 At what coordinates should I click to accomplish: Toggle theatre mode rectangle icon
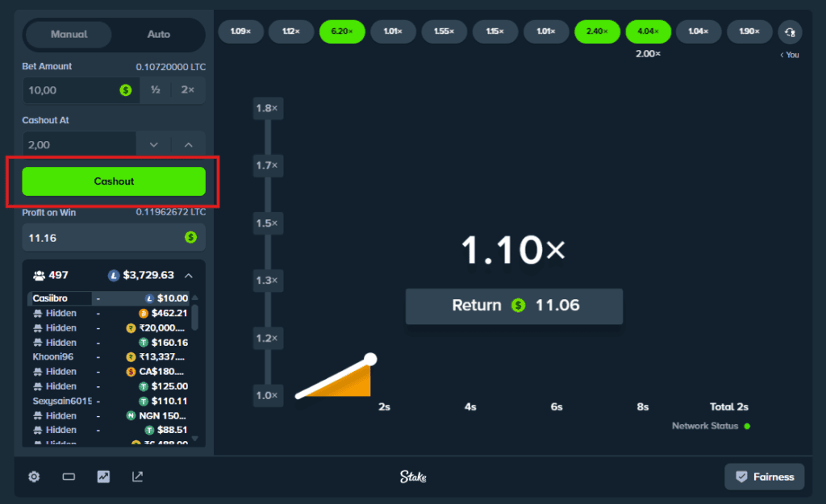(69, 477)
